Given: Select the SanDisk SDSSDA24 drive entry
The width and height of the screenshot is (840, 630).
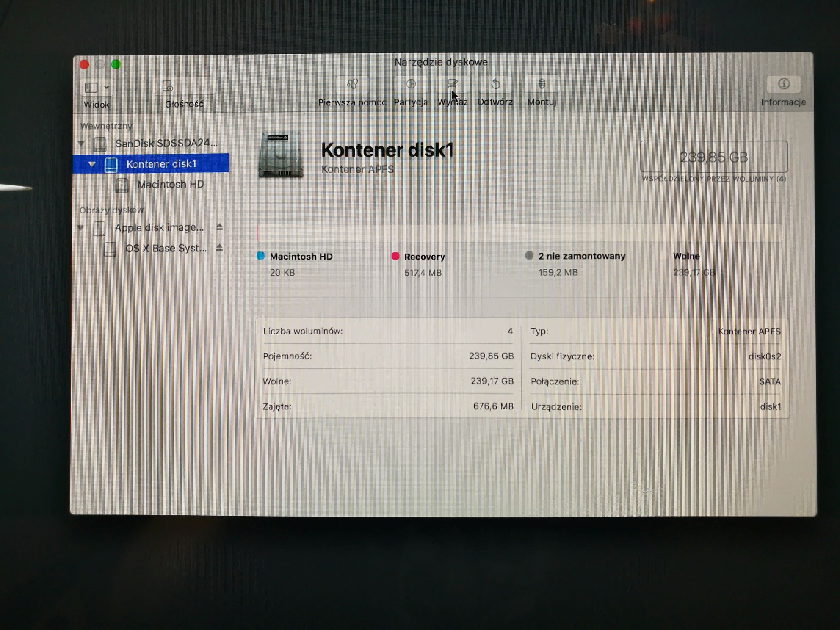Looking at the screenshot, I should point(166,144).
